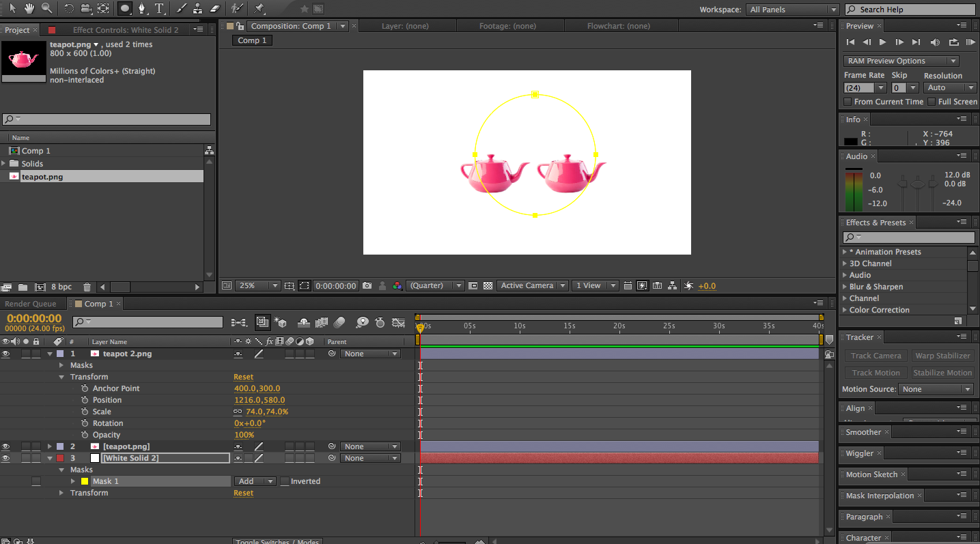Open the Effect Controls: White Solid 2 tab
Image resolution: width=980 pixels, height=544 pixels.
pyautogui.click(x=126, y=30)
